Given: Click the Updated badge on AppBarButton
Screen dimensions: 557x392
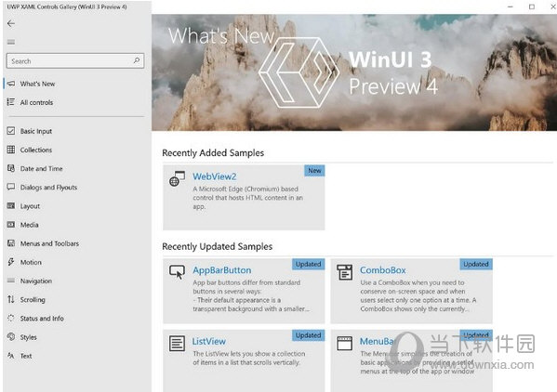Looking at the screenshot, I should click(x=309, y=265).
